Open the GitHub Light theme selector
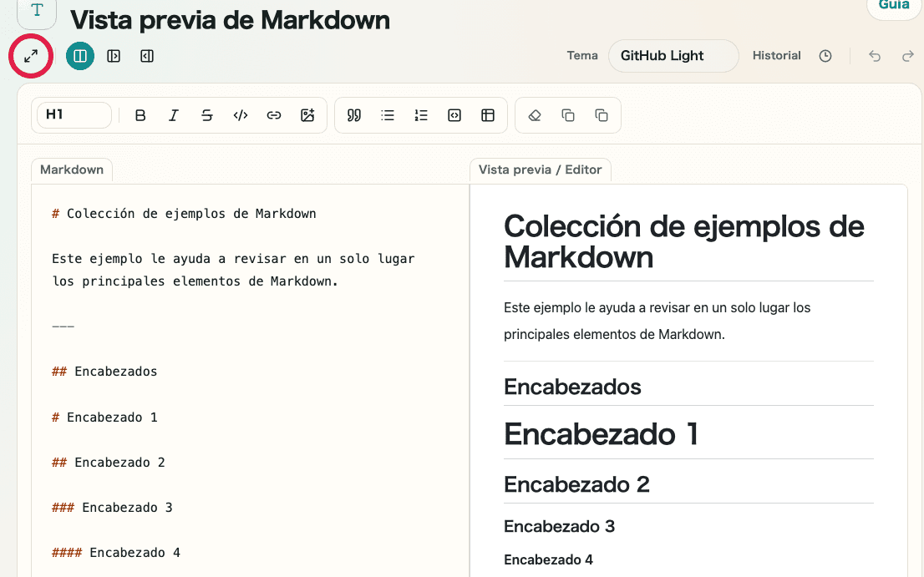Image resolution: width=924 pixels, height=577 pixels. tap(673, 56)
